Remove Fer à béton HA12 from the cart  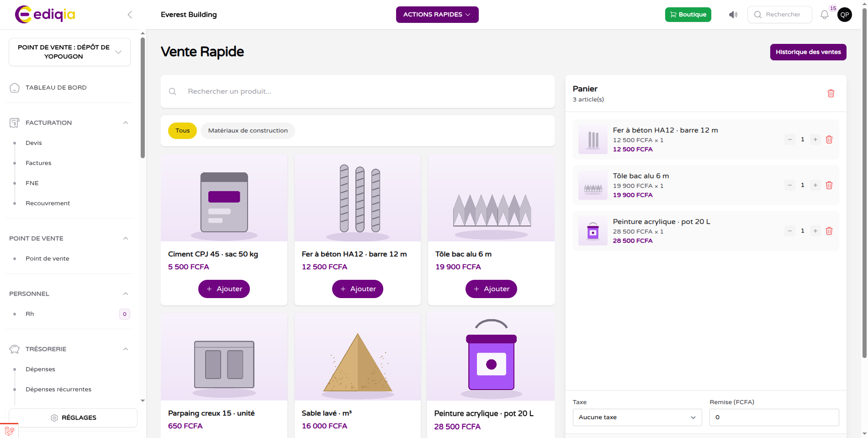coord(829,139)
